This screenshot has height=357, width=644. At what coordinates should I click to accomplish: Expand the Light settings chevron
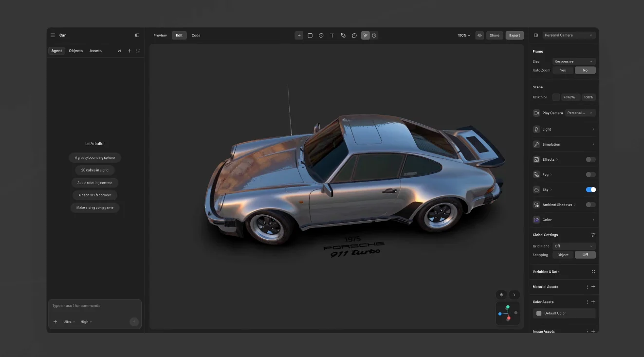593,129
